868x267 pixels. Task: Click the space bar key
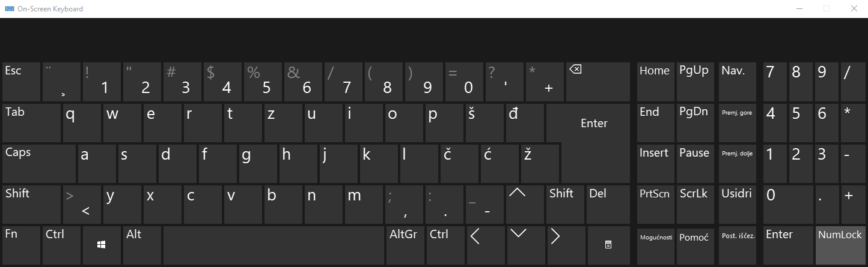[273, 245]
